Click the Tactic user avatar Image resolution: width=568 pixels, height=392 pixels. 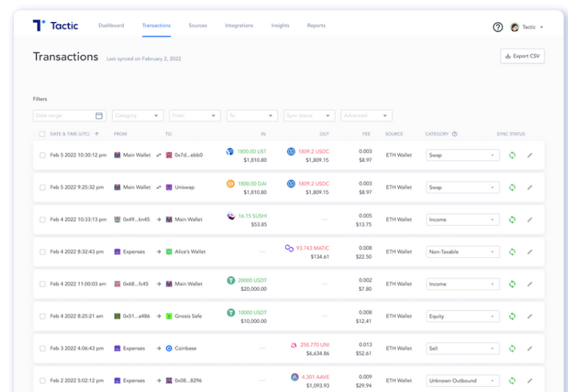(x=514, y=27)
